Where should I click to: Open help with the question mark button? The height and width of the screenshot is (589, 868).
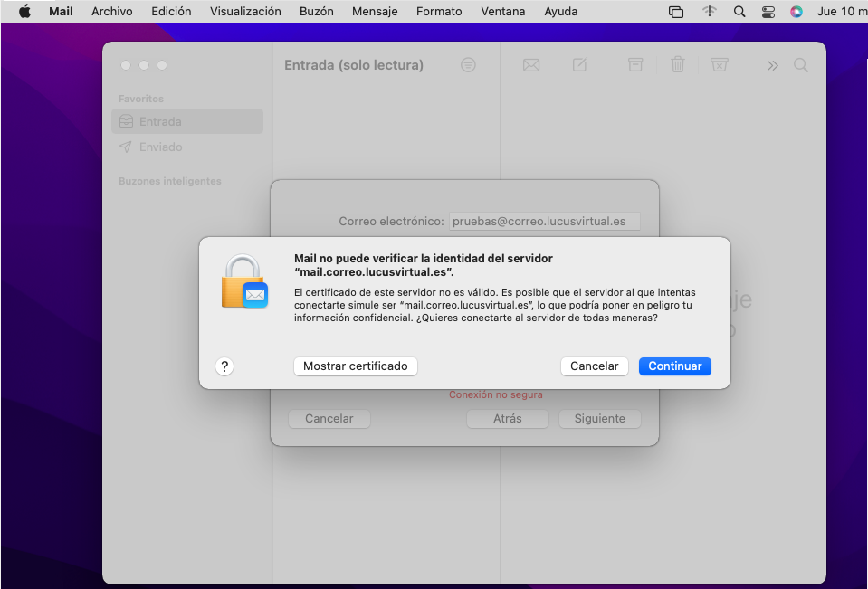point(224,366)
